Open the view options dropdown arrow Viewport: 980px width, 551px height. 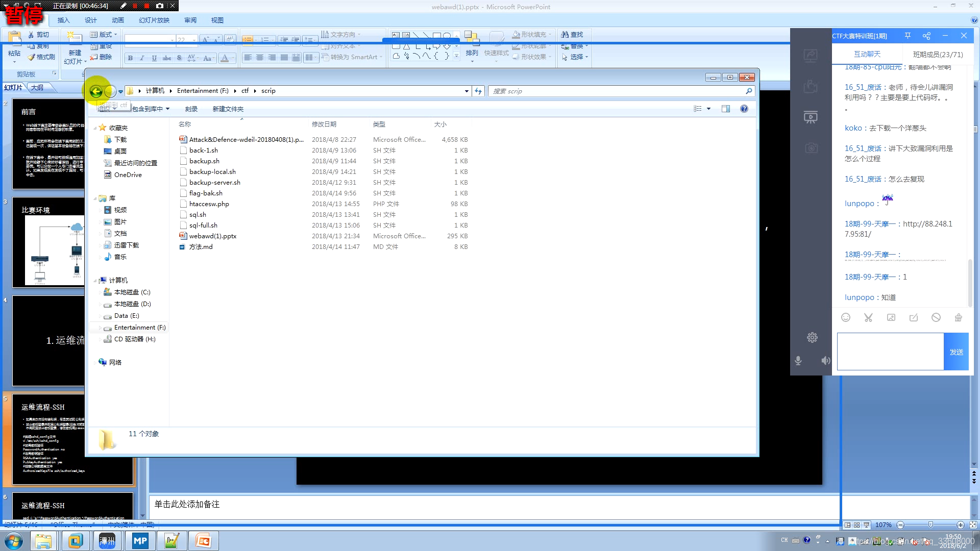click(x=708, y=109)
